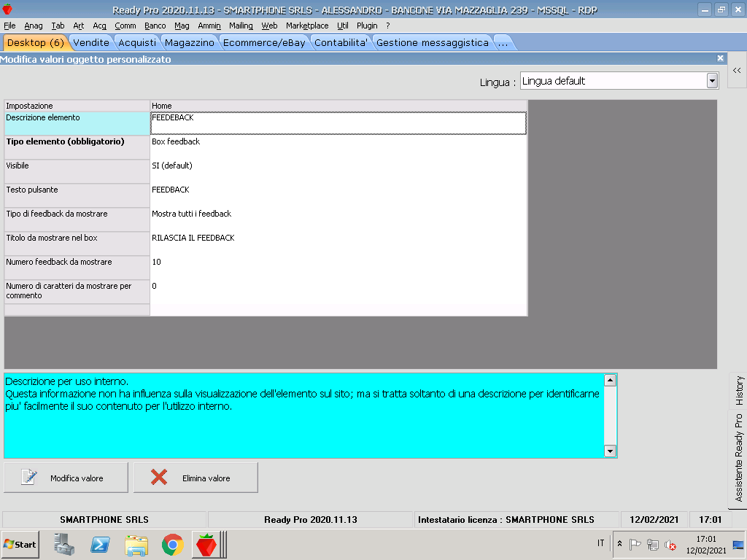Viewport: 747px width, 560px height.
Task: Launch PowerShell from the taskbar
Action: [100, 544]
